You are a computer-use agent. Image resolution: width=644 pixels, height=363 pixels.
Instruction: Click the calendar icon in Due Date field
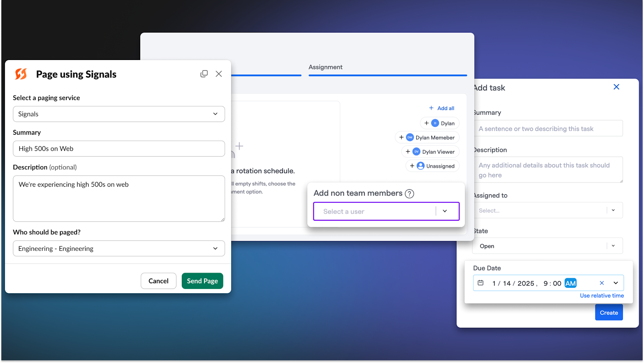[480, 283]
